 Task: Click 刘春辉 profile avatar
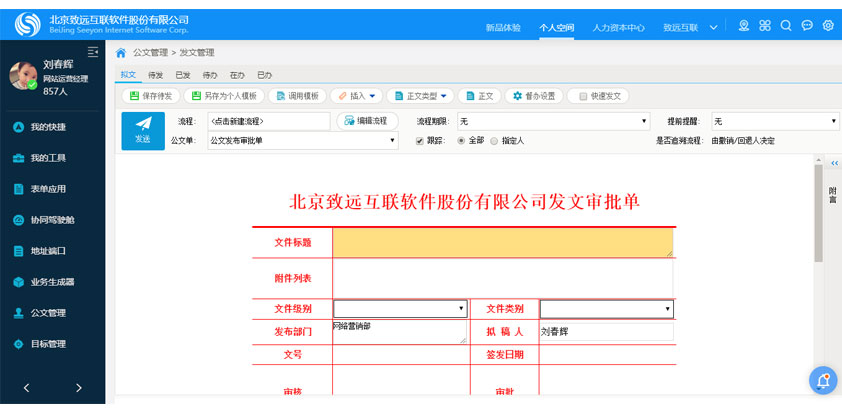pyautogui.click(x=23, y=76)
